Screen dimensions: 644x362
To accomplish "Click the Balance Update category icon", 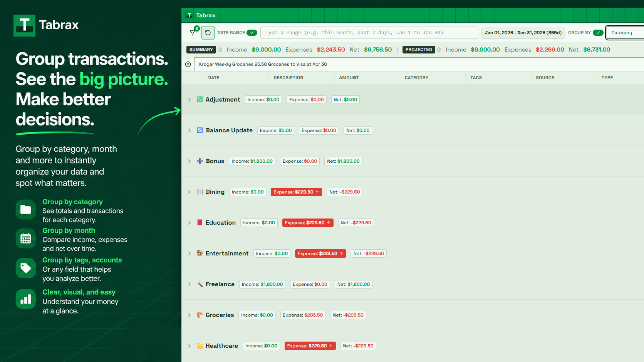I will tap(200, 130).
